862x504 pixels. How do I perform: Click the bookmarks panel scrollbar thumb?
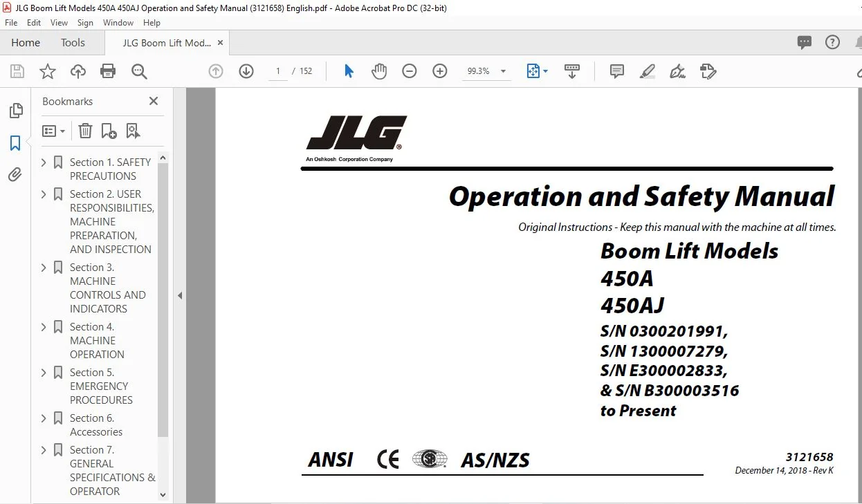point(163,300)
